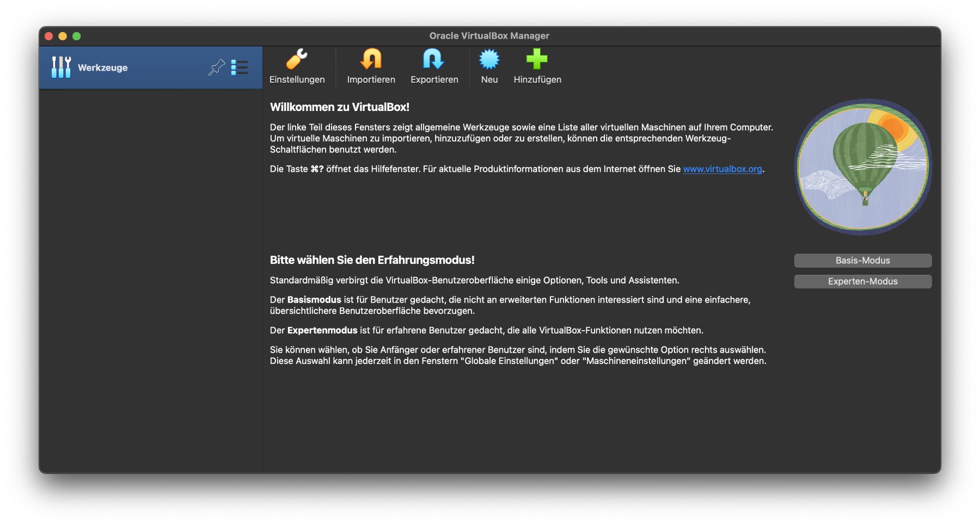The width and height of the screenshot is (980, 525).
Task: Click the Werkzeuge tools icon
Action: pos(61,67)
